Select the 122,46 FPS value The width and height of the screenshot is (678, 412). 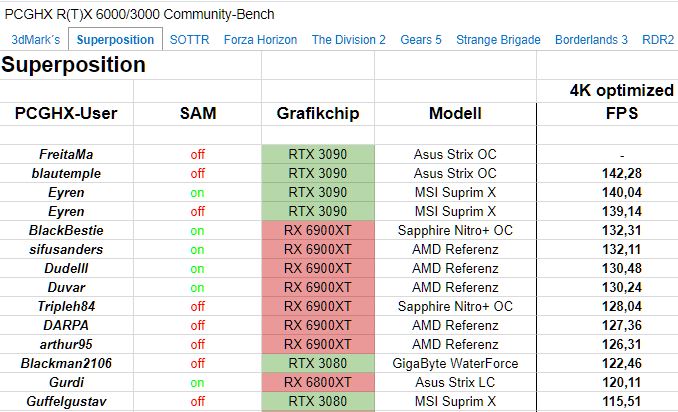pos(622,364)
